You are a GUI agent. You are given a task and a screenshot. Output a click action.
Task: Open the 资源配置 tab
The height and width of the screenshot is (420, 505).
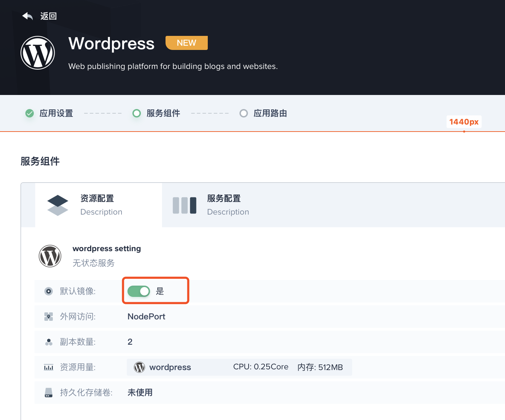(x=99, y=205)
